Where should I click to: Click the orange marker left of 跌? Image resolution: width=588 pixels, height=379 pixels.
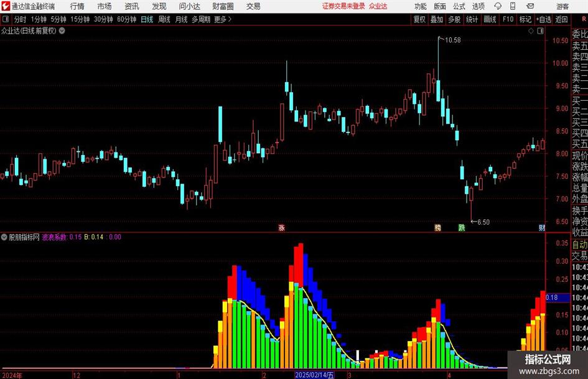coord(437,227)
